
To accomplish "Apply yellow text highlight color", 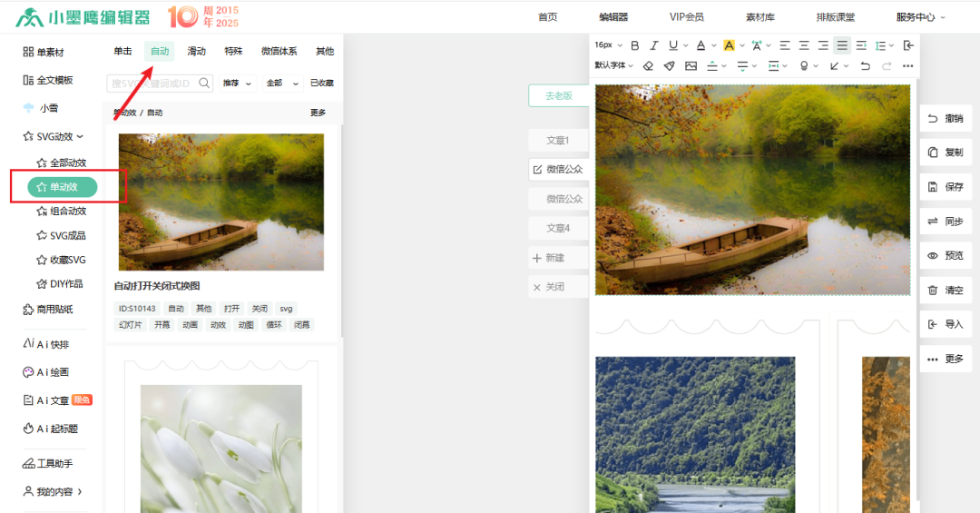I will pos(729,45).
